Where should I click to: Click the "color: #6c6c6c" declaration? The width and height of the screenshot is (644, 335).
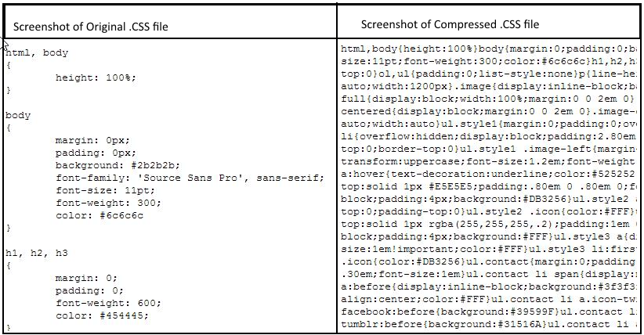(99, 215)
